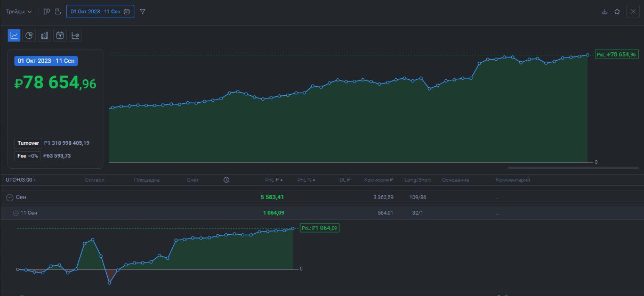Collapse the 11 Сен day row
644x296 pixels.
tap(15, 213)
